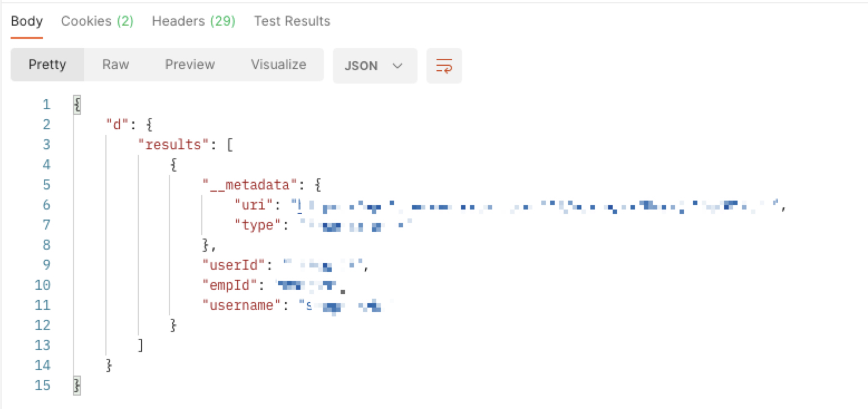The width and height of the screenshot is (868, 409).
Task: Collapse the root JSON object at line 1
Action: coord(76,104)
